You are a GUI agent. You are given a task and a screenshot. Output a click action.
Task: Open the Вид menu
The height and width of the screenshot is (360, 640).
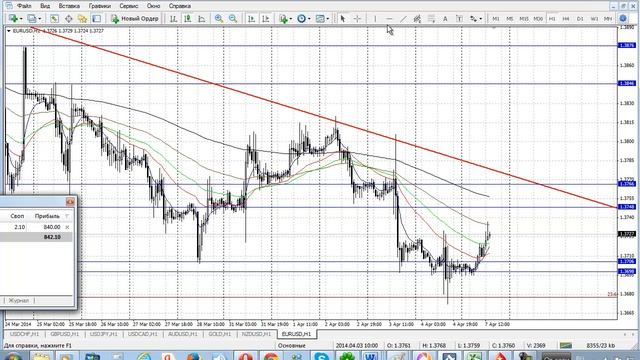[45, 6]
